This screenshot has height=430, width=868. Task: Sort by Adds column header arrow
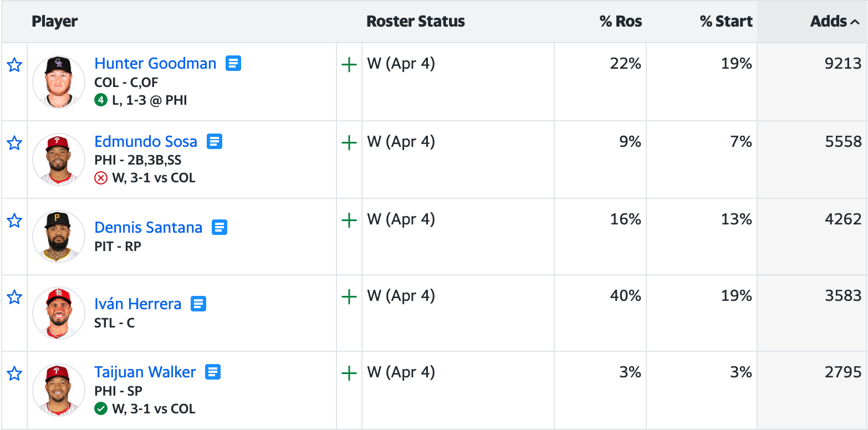click(x=855, y=22)
